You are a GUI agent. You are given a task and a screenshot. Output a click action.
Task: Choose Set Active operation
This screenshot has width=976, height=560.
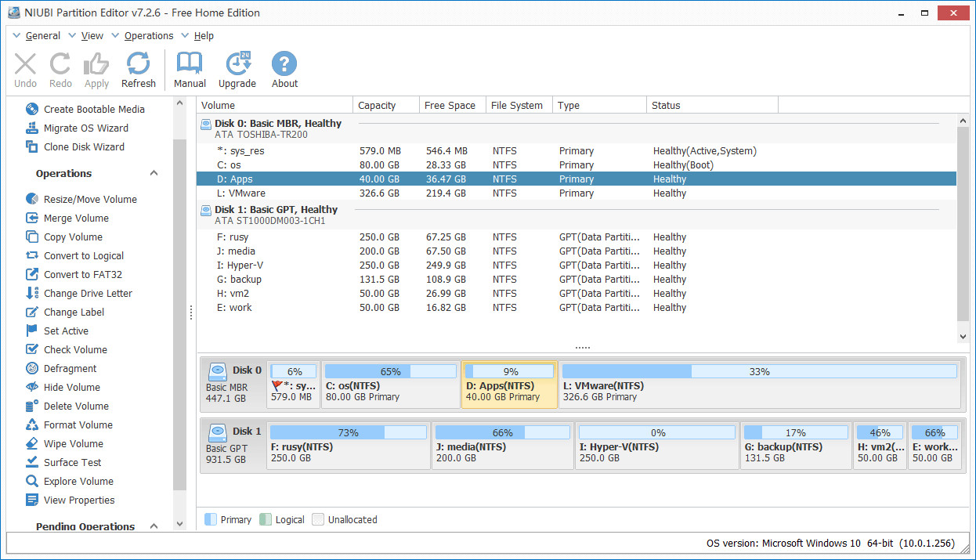(x=57, y=331)
